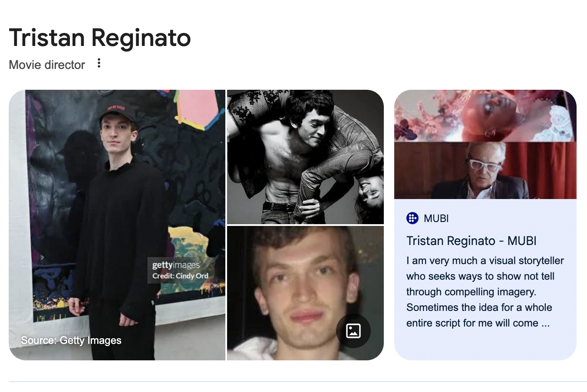The height and width of the screenshot is (392, 587).
Task: Click the MUBI round logo icon
Action: click(412, 218)
